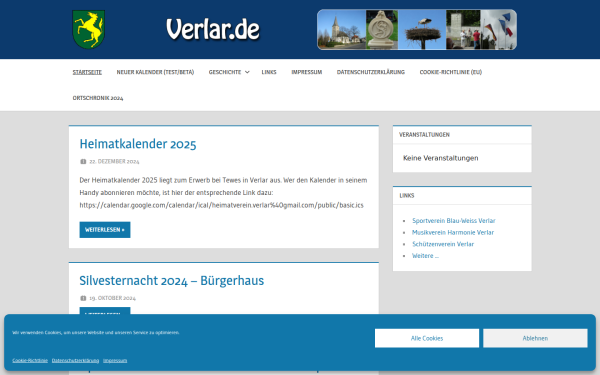Open Cookie-Richtlinie (EU) menu item

[x=451, y=72]
